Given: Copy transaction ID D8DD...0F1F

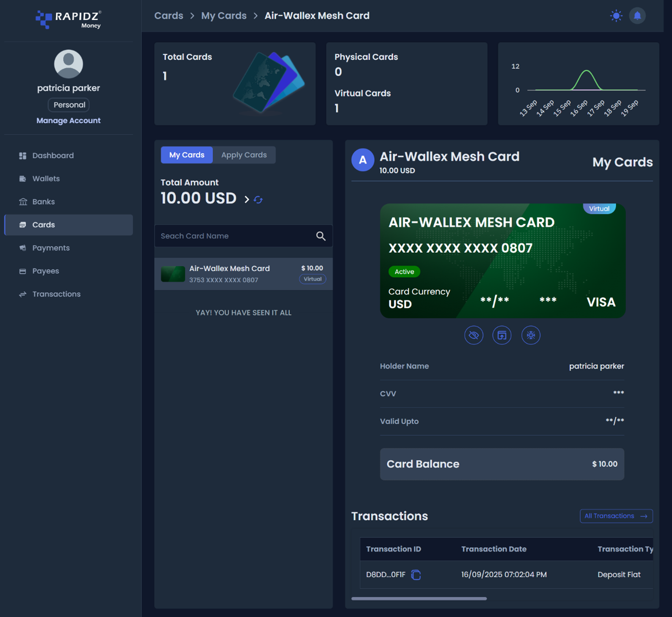Looking at the screenshot, I should click(416, 575).
